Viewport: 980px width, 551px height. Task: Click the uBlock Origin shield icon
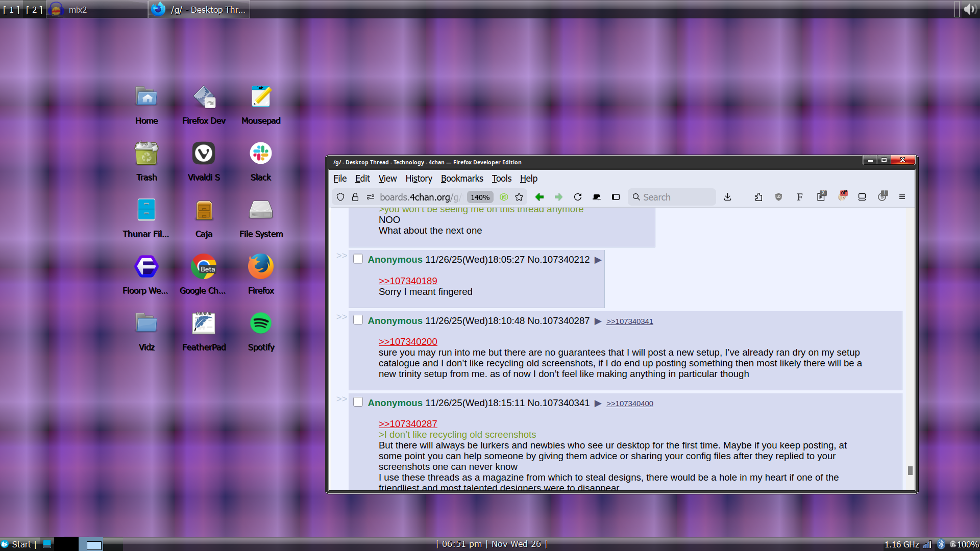click(x=778, y=197)
